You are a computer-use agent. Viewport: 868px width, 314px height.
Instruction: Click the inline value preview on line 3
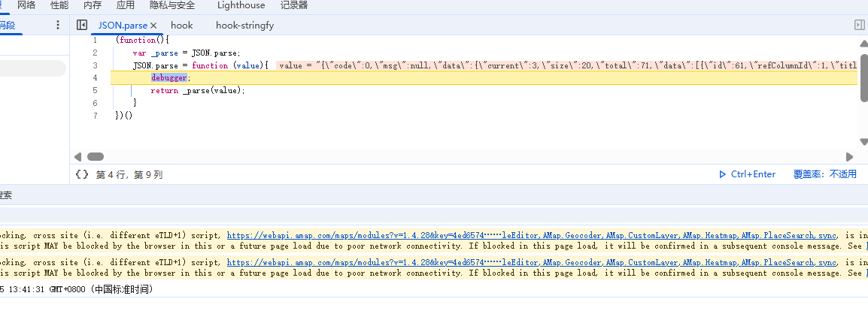566,65
